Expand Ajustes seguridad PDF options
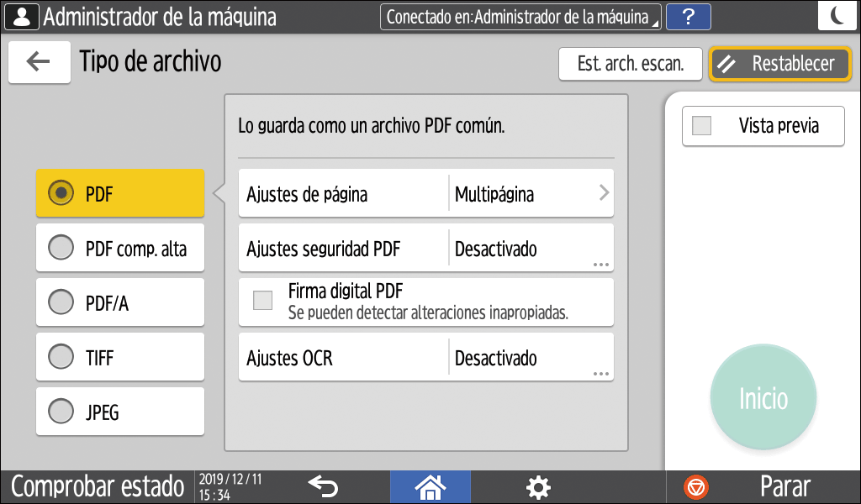This screenshot has width=861, height=504. (x=425, y=248)
